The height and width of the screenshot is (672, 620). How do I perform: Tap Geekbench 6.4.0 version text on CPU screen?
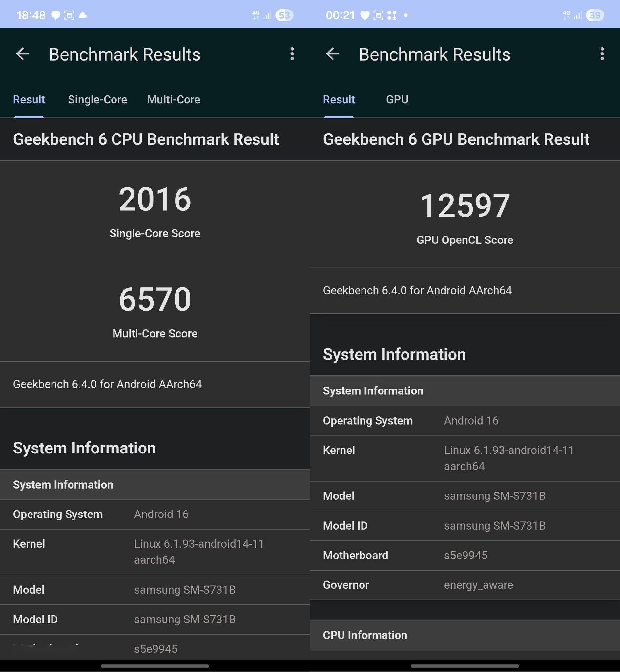107,384
